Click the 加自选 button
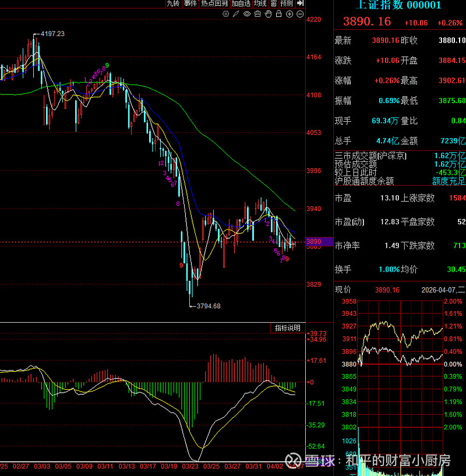Viewport: 466px width, 476px height. pos(241,3)
